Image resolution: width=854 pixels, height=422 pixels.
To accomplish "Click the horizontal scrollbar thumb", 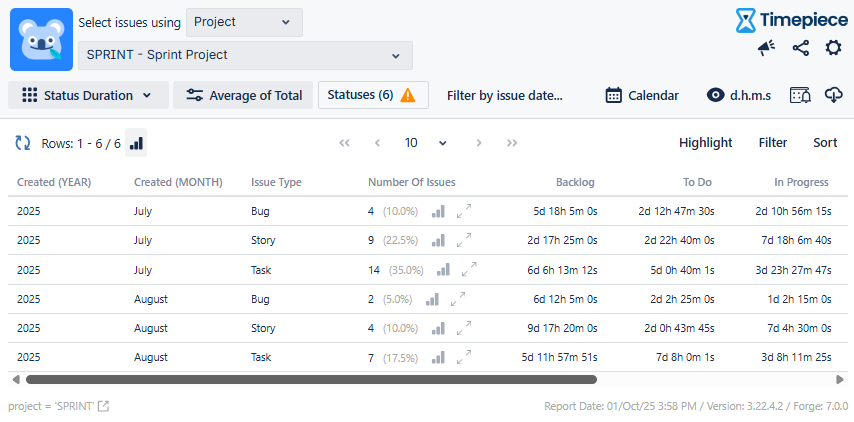I will [311, 380].
